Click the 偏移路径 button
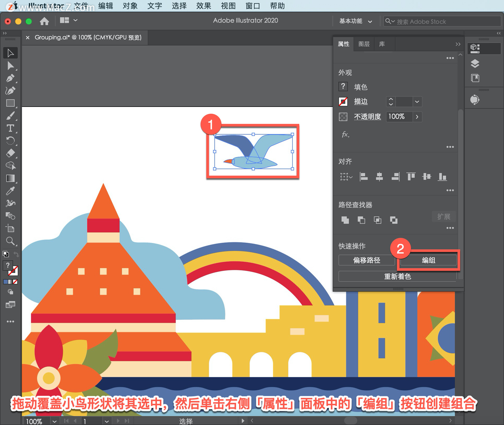Screen dimensions: 504x425 [x=366, y=260]
